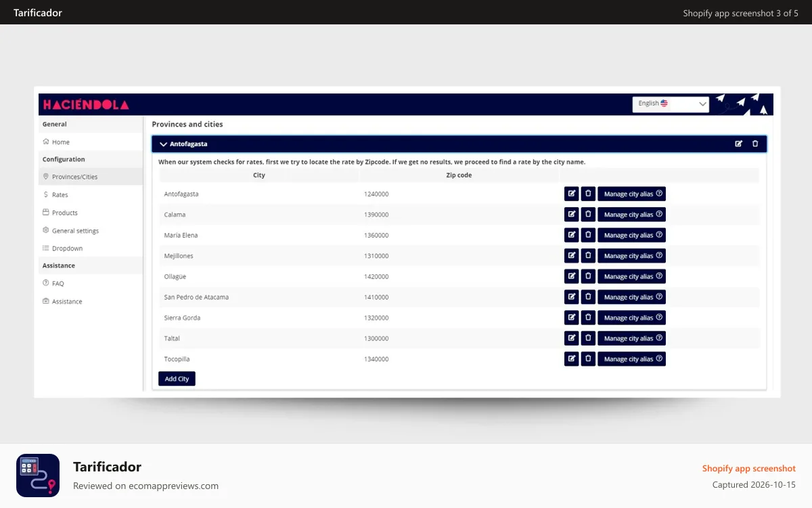Image resolution: width=812 pixels, height=508 pixels.
Task: Manage city alias for Sierra Gorda
Action: 631,318
